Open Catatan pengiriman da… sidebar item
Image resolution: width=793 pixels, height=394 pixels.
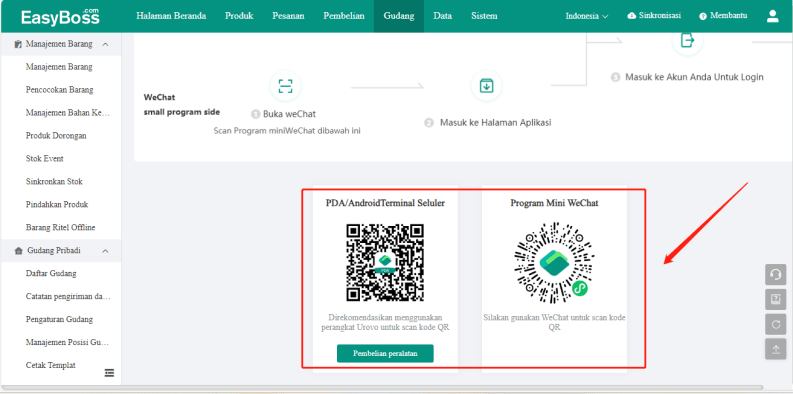[x=68, y=296]
